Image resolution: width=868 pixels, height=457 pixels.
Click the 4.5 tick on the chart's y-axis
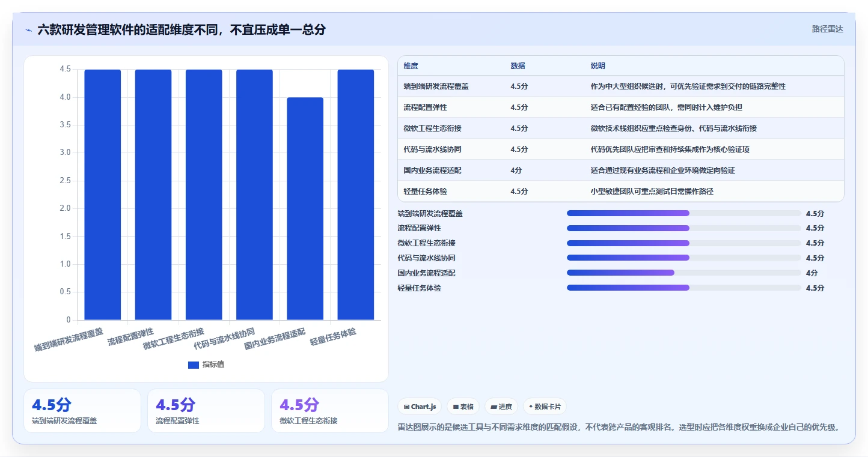click(65, 70)
